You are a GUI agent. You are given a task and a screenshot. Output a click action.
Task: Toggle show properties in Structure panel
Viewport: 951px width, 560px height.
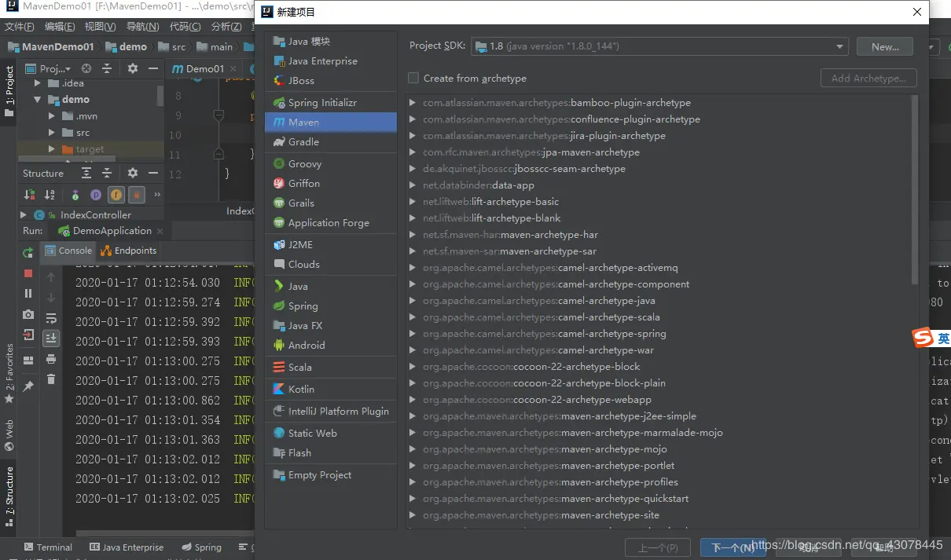click(x=95, y=195)
